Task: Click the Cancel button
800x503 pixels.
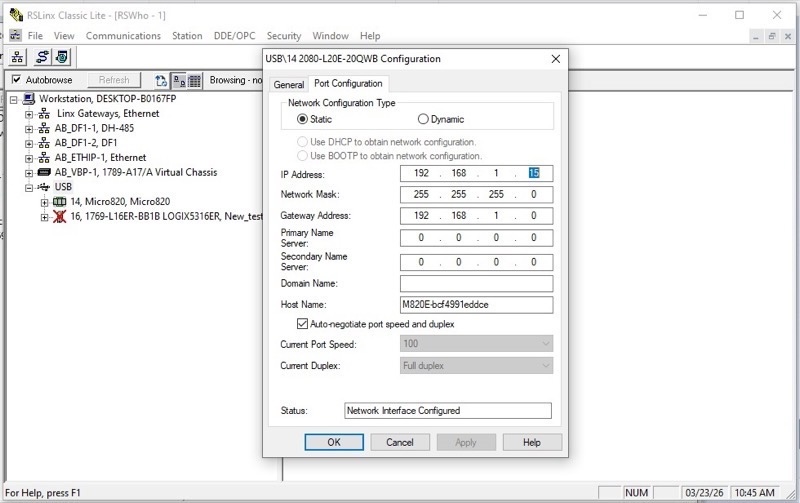Action: [x=400, y=442]
